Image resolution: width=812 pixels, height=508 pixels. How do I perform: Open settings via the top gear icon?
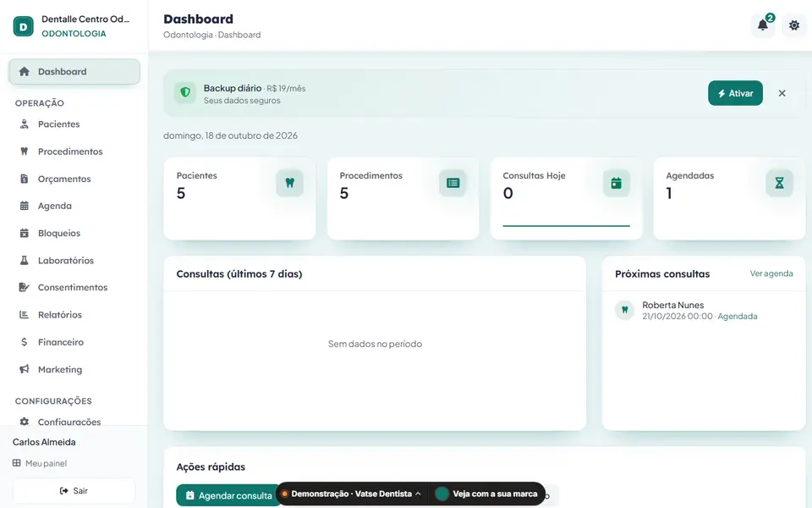pyautogui.click(x=794, y=25)
